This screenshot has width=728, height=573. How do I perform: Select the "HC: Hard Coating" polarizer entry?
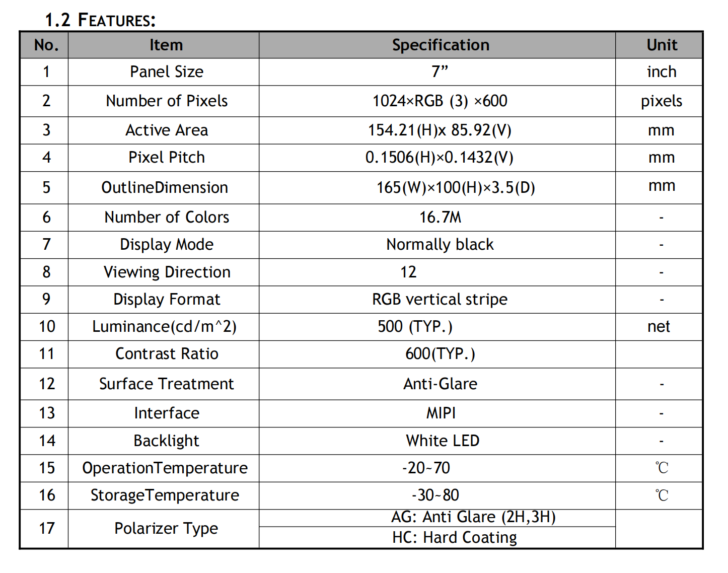click(454, 537)
